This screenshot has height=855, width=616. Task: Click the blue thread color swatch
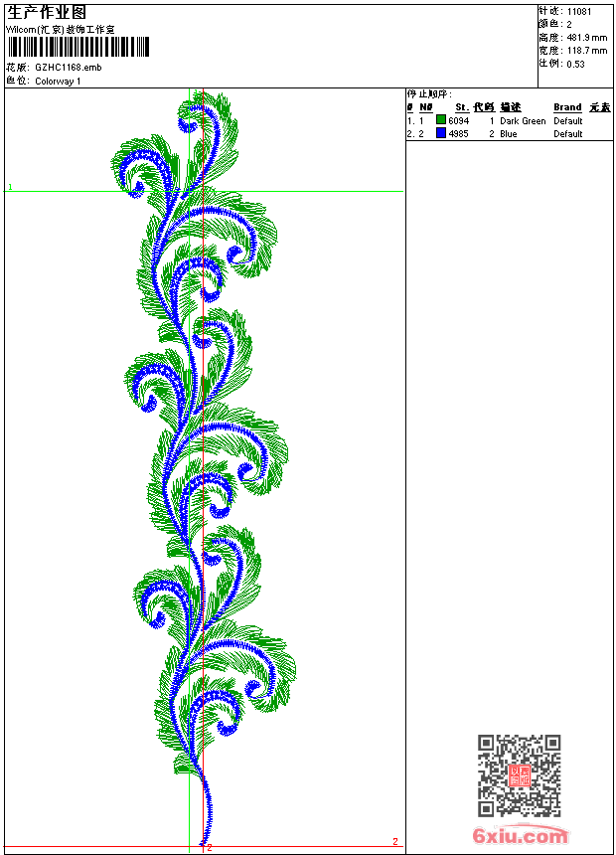[441, 133]
